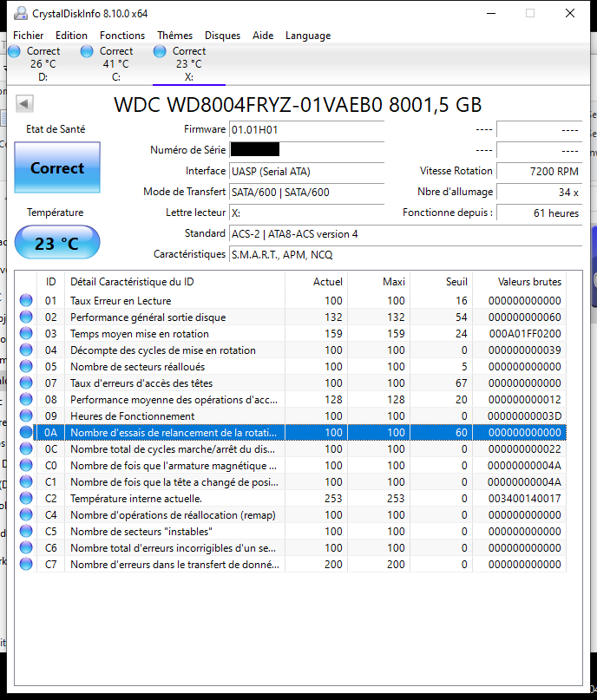The width and height of the screenshot is (597, 700).
Task: Click the status orb for ID C4
Action: tap(26, 514)
